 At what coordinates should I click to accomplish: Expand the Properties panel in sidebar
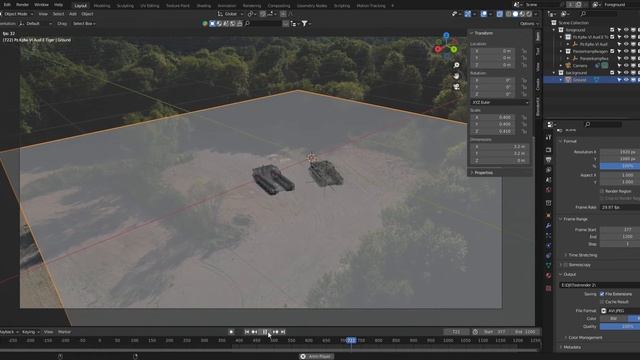[x=483, y=173]
